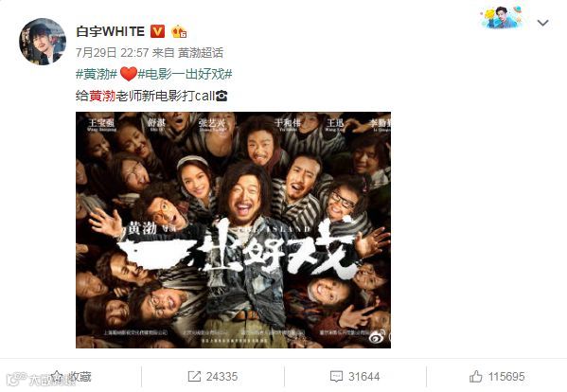Click the red heart emoji in post

coord(128,74)
